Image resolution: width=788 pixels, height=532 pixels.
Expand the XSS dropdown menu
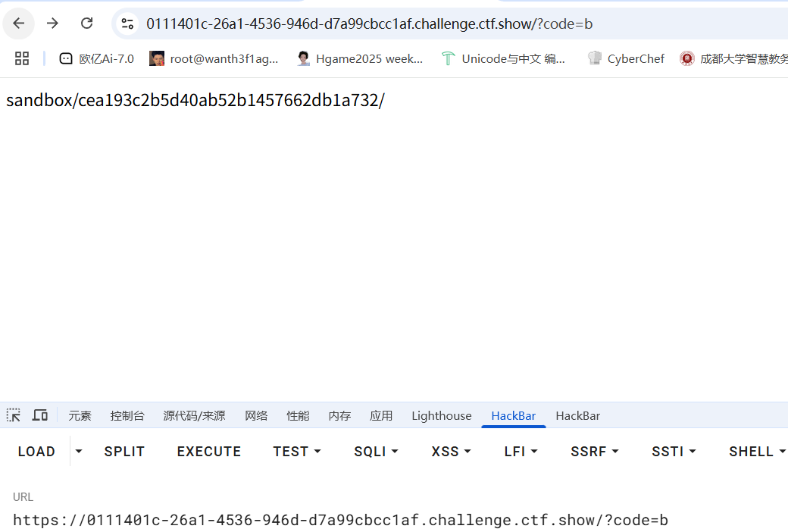[x=451, y=451]
